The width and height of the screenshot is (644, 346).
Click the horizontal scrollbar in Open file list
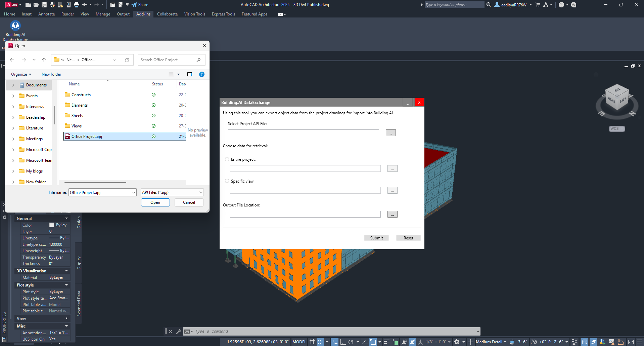[95, 183]
